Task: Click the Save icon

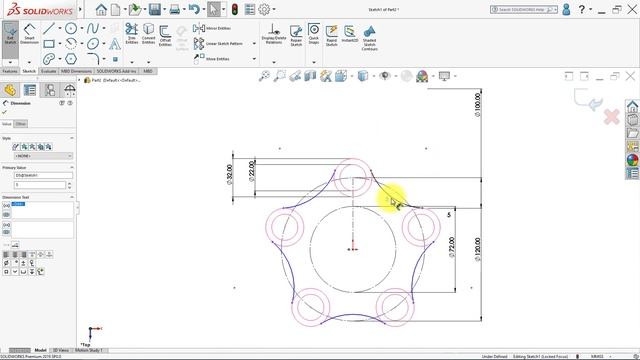Action: pos(155,9)
